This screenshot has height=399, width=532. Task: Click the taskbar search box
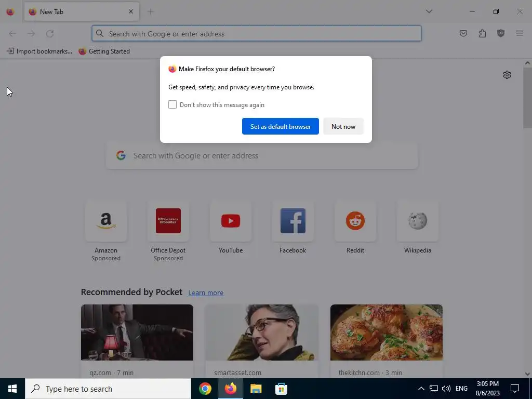pos(108,389)
